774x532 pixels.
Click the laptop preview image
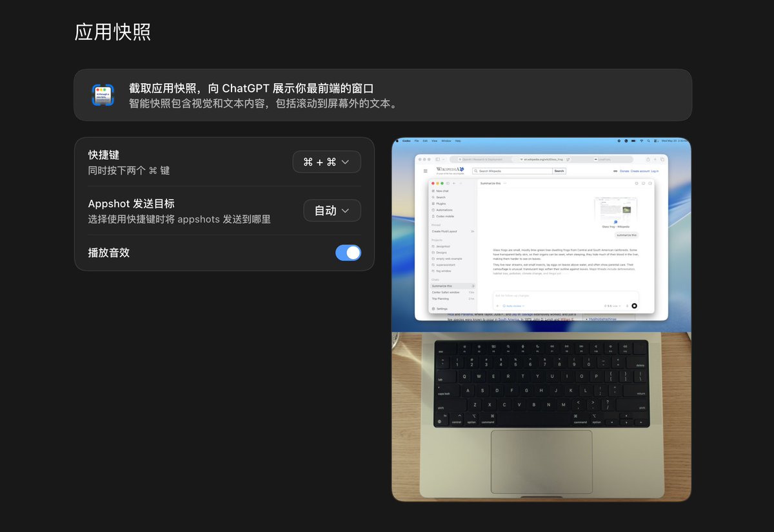(541, 319)
